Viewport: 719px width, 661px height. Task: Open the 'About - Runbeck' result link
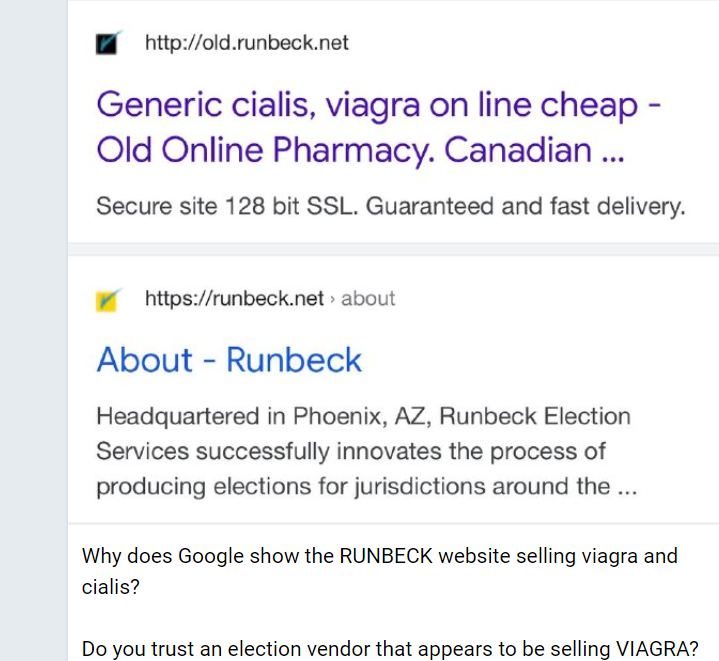229,360
